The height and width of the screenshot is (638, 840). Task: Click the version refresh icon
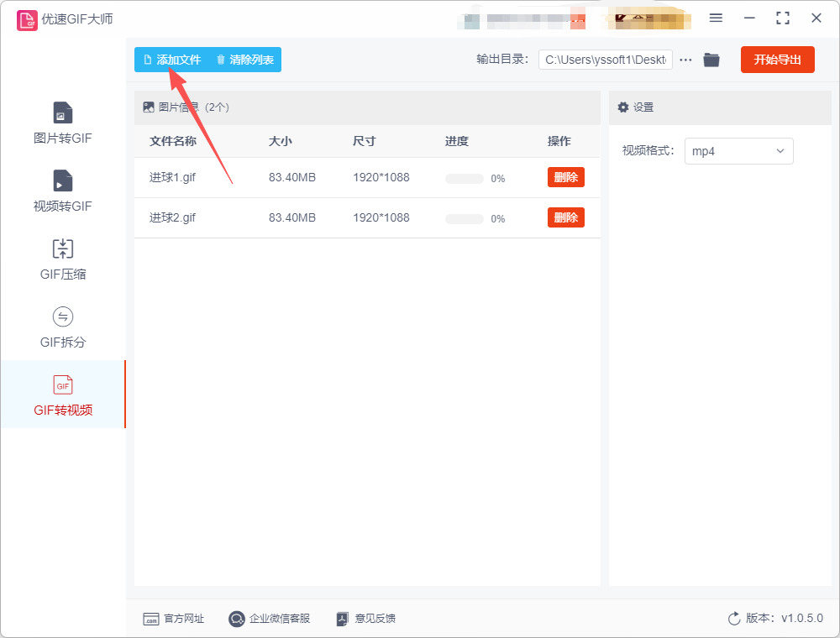click(734, 618)
